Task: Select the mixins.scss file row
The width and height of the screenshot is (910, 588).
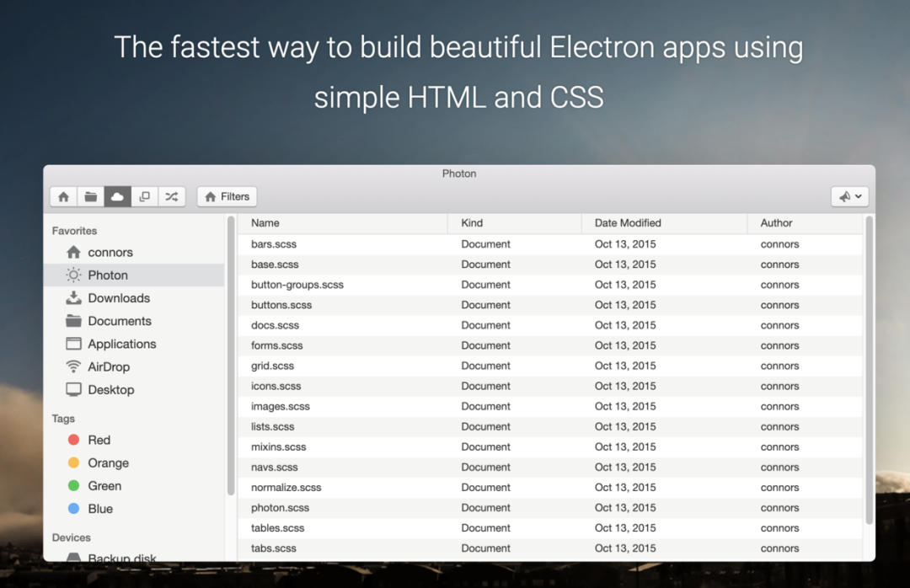Action: point(549,447)
